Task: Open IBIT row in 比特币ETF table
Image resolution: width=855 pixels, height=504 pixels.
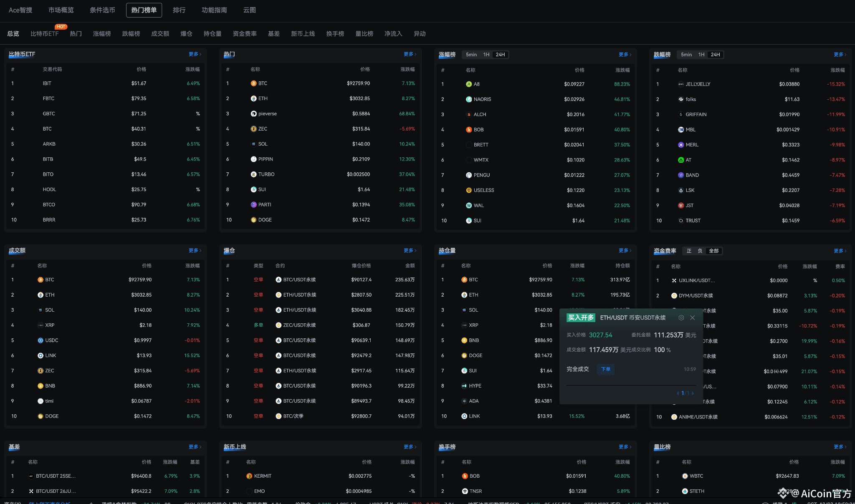Action: click(x=47, y=83)
